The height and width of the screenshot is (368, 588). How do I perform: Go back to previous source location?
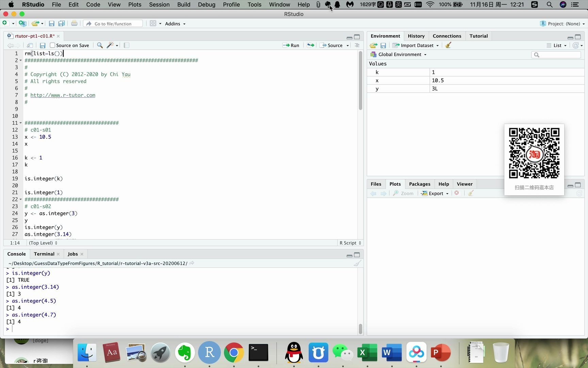(10, 45)
